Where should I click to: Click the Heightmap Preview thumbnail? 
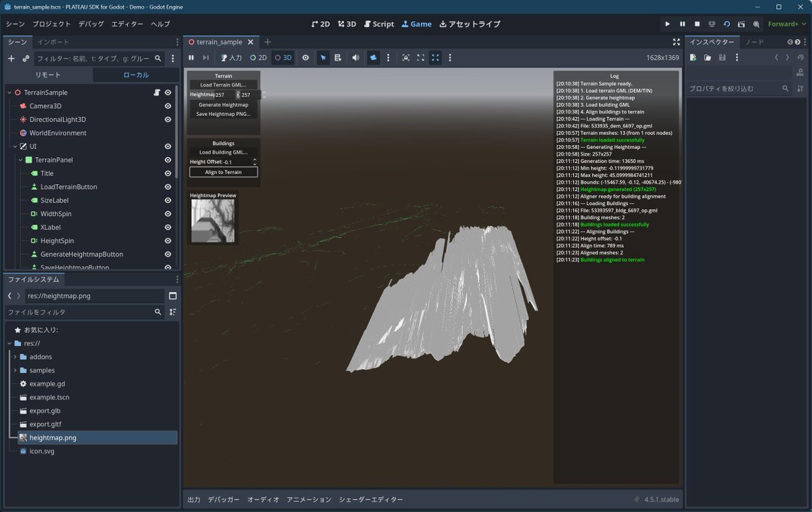pos(213,221)
